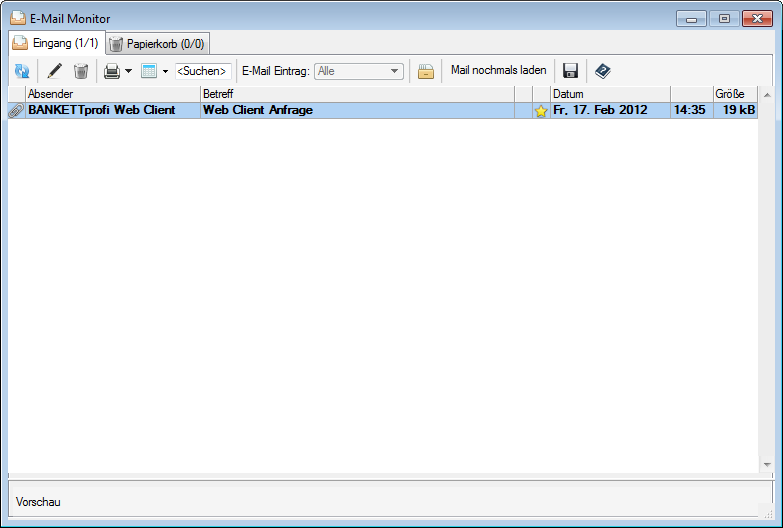
Task: Click the printer icon
Action: (x=112, y=71)
